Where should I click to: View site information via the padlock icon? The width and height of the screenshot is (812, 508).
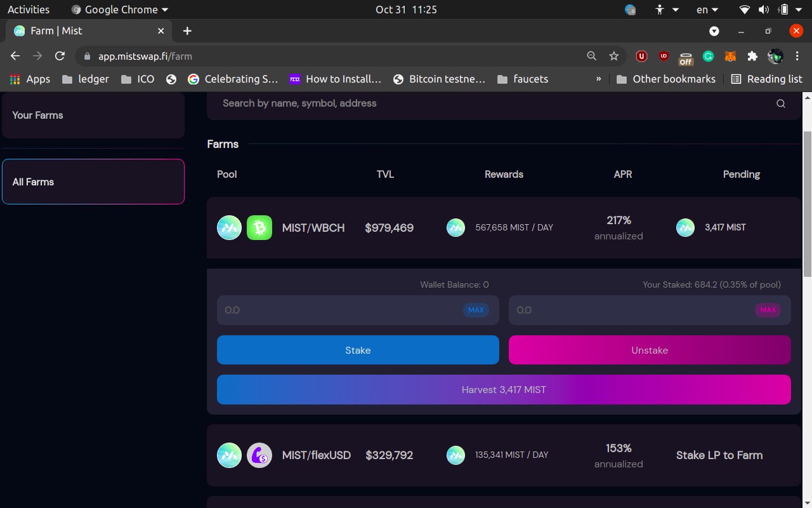pyautogui.click(x=88, y=56)
